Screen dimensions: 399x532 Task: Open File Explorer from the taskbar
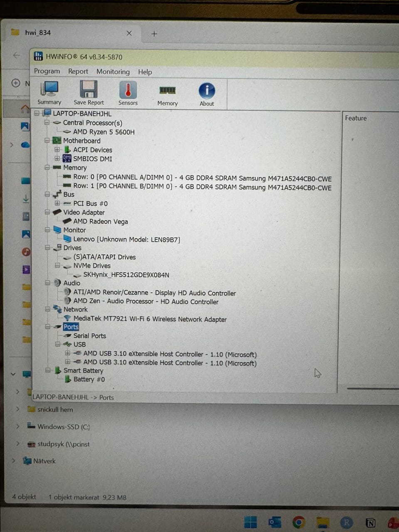(323, 522)
